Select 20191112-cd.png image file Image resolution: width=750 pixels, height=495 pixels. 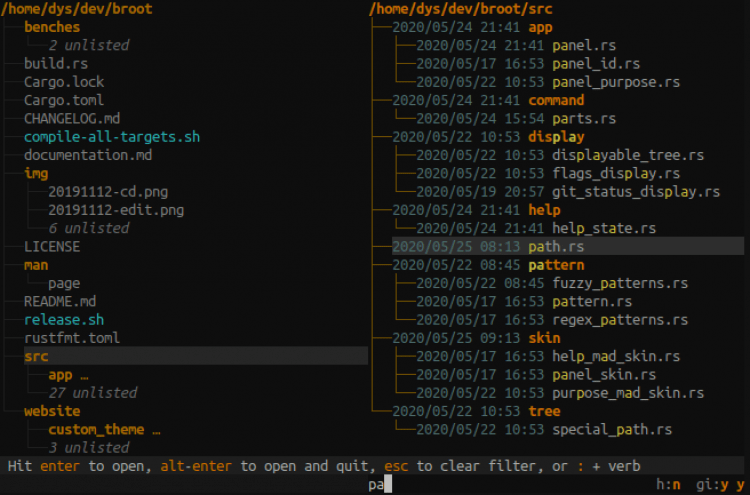108,192
